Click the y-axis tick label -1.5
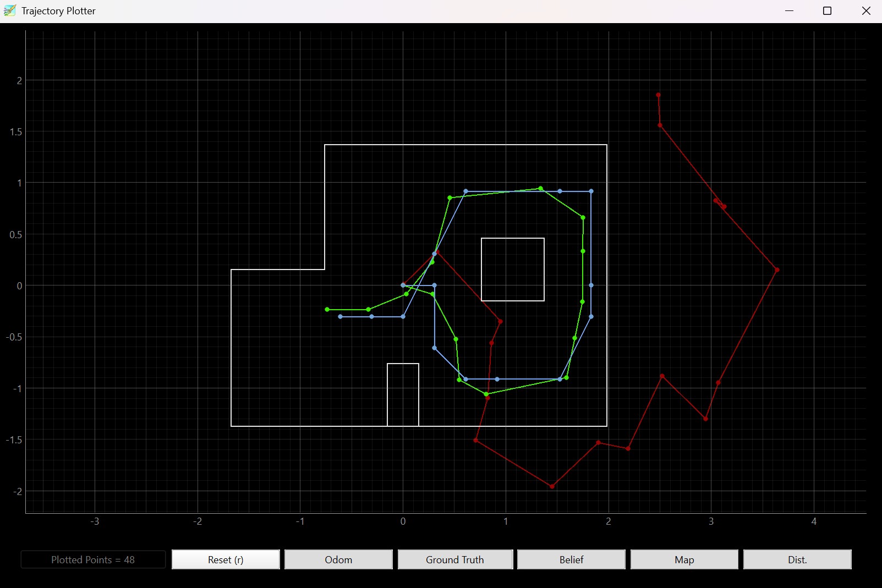The width and height of the screenshot is (882, 588). click(x=14, y=440)
